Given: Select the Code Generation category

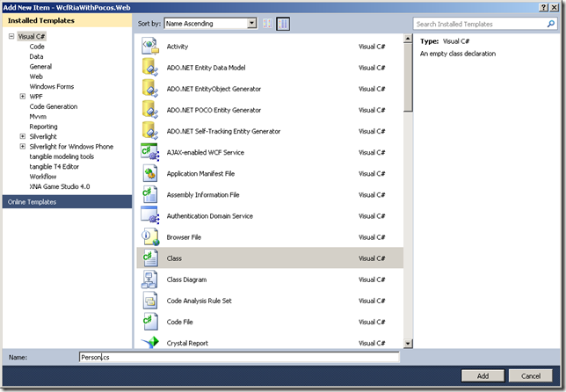Looking at the screenshot, I should 54,106.
